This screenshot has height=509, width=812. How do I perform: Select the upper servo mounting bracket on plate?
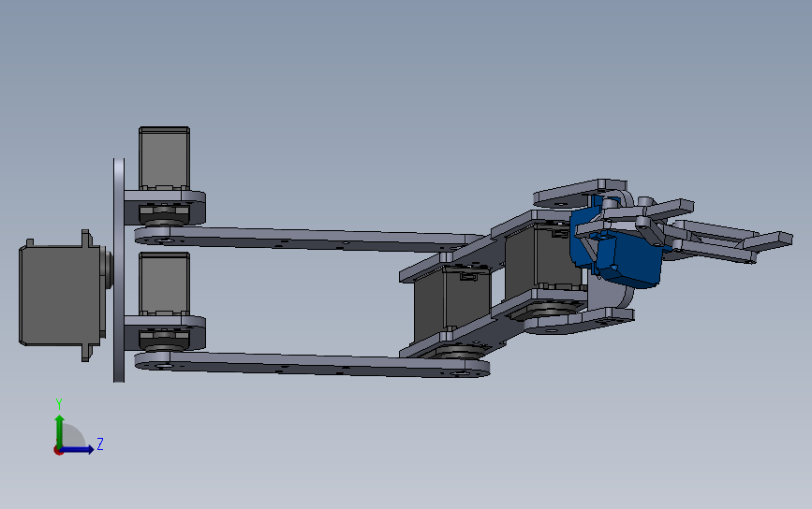pos(165,207)
